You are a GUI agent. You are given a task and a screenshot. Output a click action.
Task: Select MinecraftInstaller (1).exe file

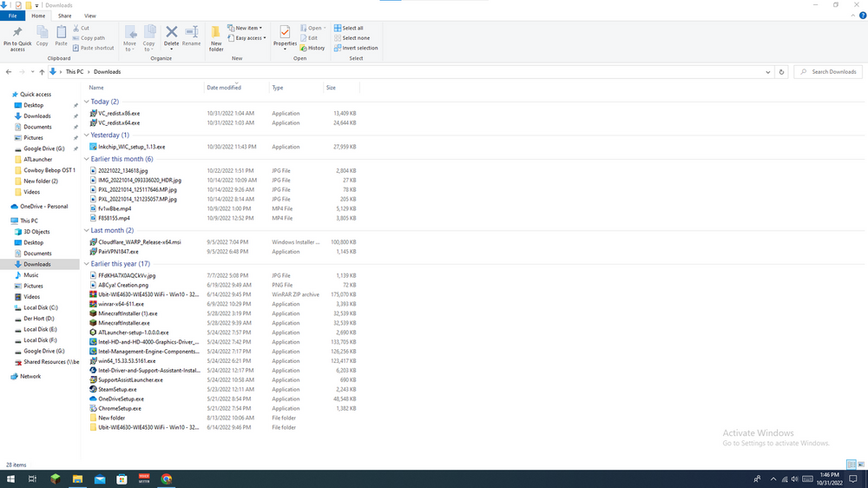tap(128, 314)
